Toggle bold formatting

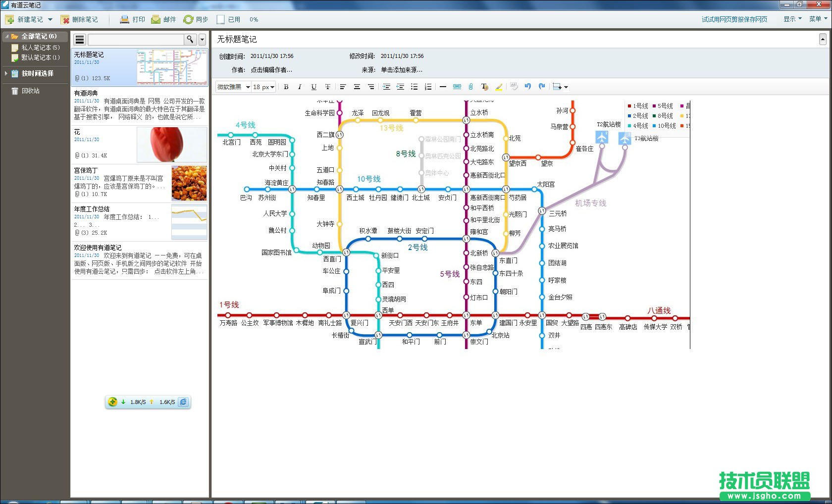point(286,87)
